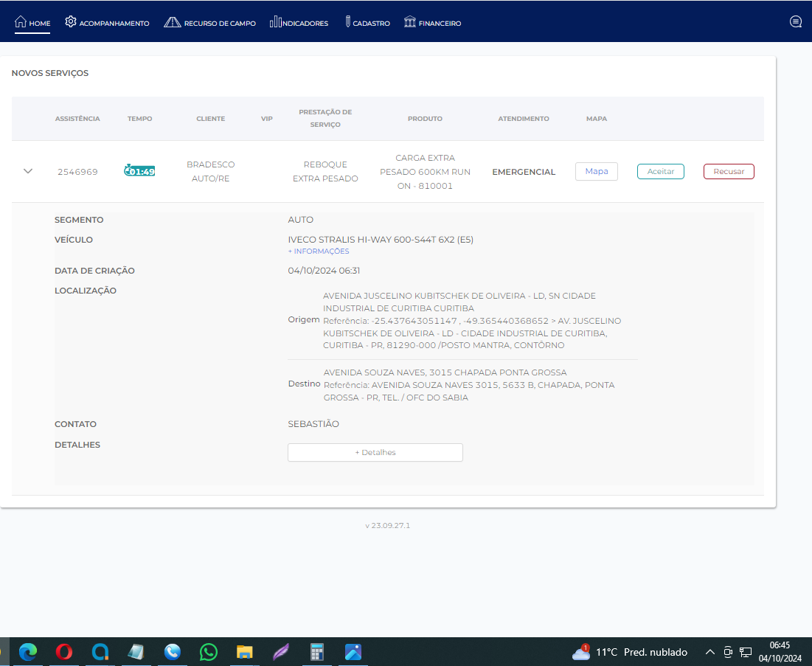Viewport: 812px width, 666px height.
Task: Click the Financeiro bank building icon
Action: [410, 22]
